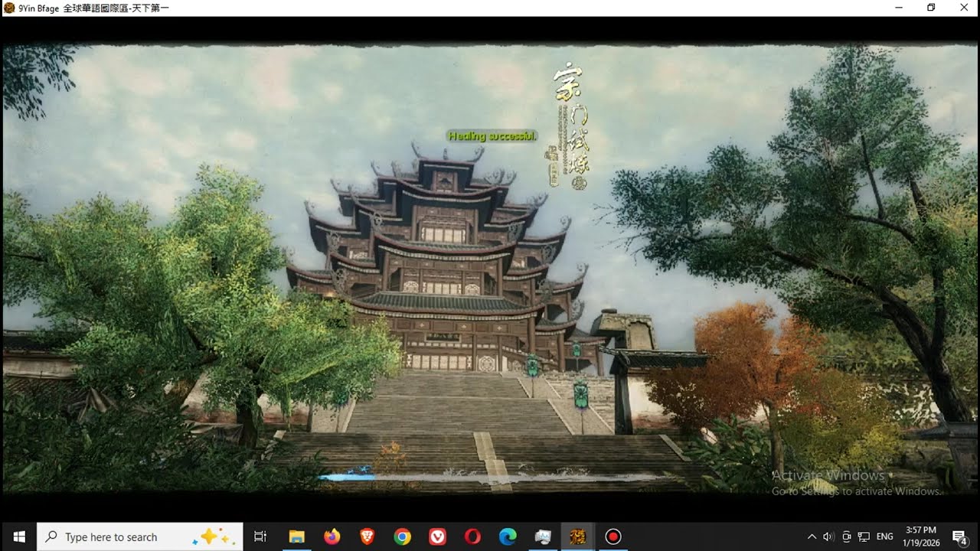Screen dimensions: 980x551
Task: Launch Firefox from the taskbar
Action: pyautogui.click(x=332, y=536)
